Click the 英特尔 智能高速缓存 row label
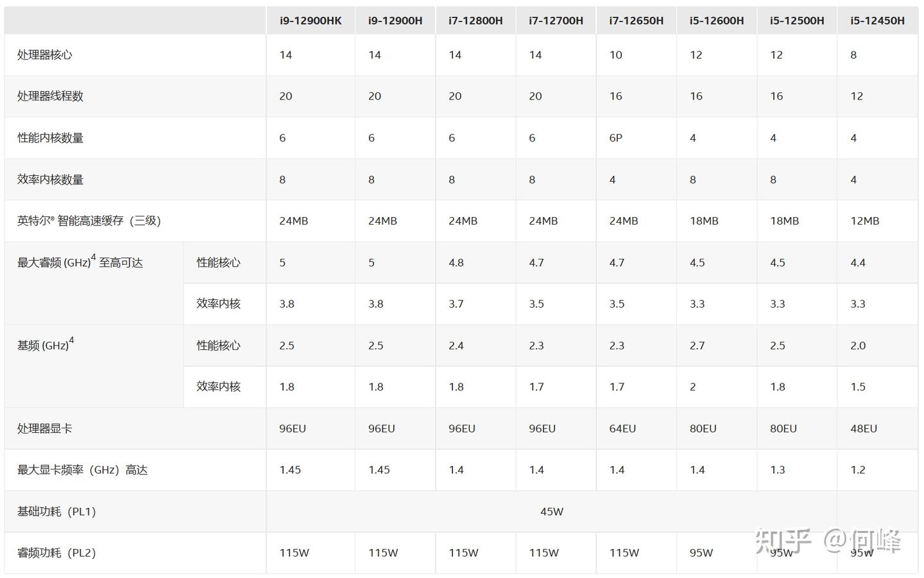 point(89,221)
